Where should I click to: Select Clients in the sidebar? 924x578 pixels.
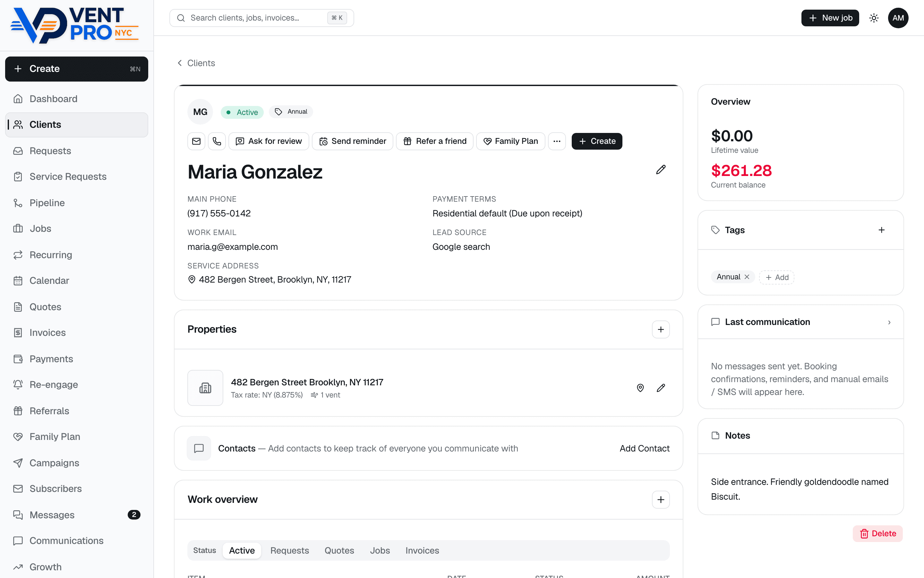coord(76,125)
